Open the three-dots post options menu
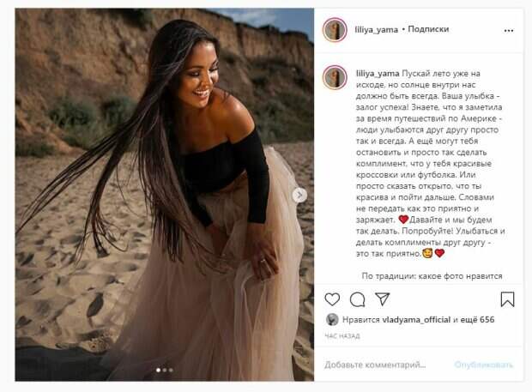Screen dimensions: 532x392 click(x=509, y=31)
